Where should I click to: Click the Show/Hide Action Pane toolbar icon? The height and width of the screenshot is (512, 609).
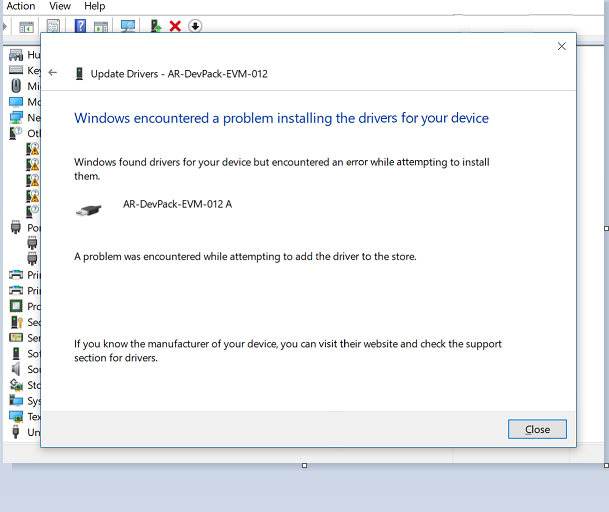click(x=101, y=27)
